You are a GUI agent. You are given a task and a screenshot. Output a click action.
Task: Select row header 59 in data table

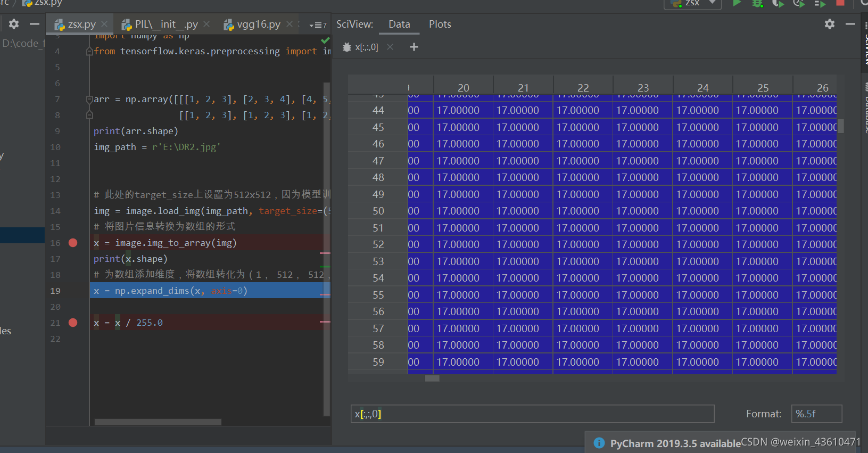(378, 362)
